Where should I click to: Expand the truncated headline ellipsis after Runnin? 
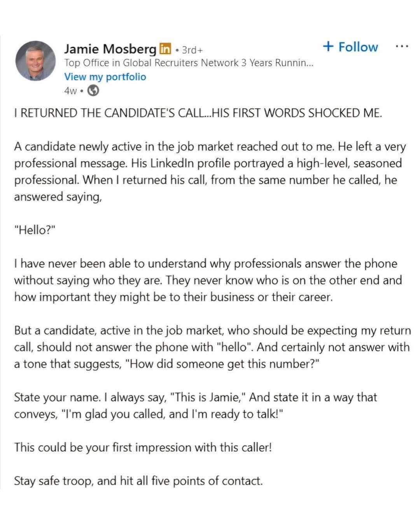pos(309,63)
